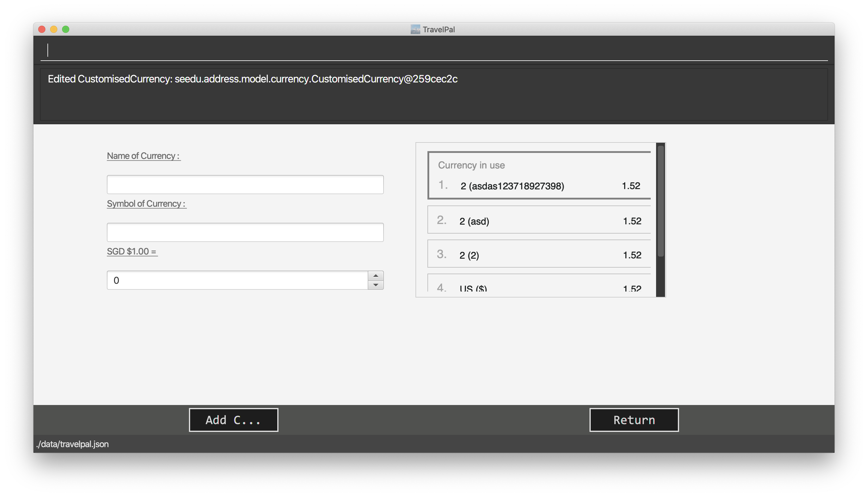Minimize the window with the yellow button

pyautogui.click(x=54, y=29)
